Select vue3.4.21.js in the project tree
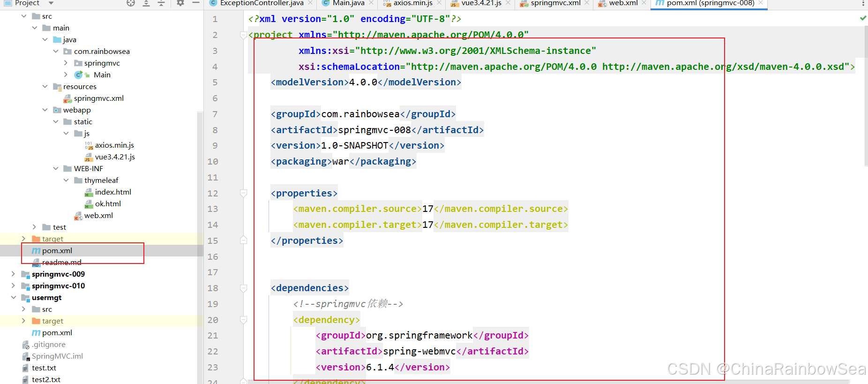 tap(115, 157)
